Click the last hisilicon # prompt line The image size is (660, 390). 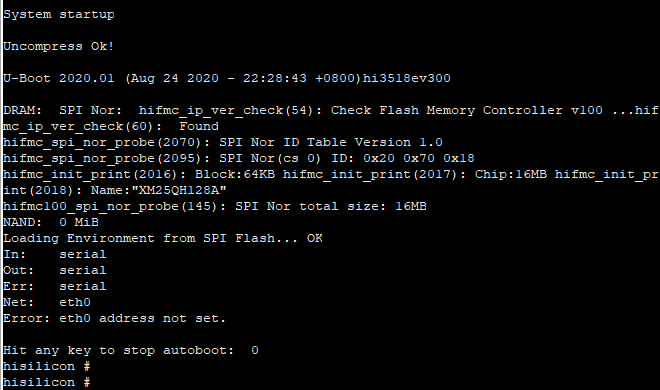tap(47, 382)
